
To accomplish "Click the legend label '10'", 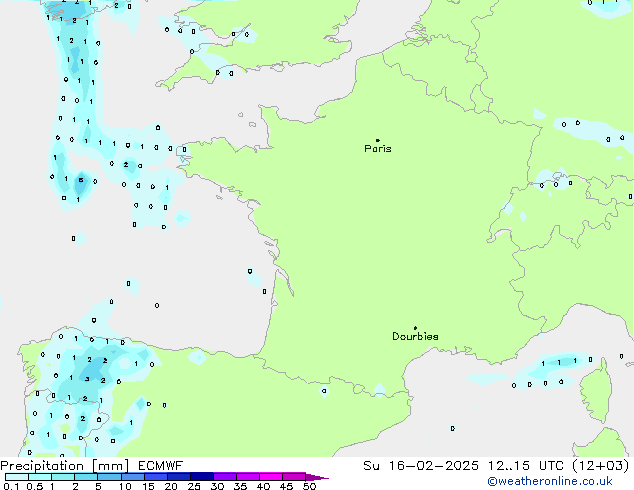I will coord(125,486).
